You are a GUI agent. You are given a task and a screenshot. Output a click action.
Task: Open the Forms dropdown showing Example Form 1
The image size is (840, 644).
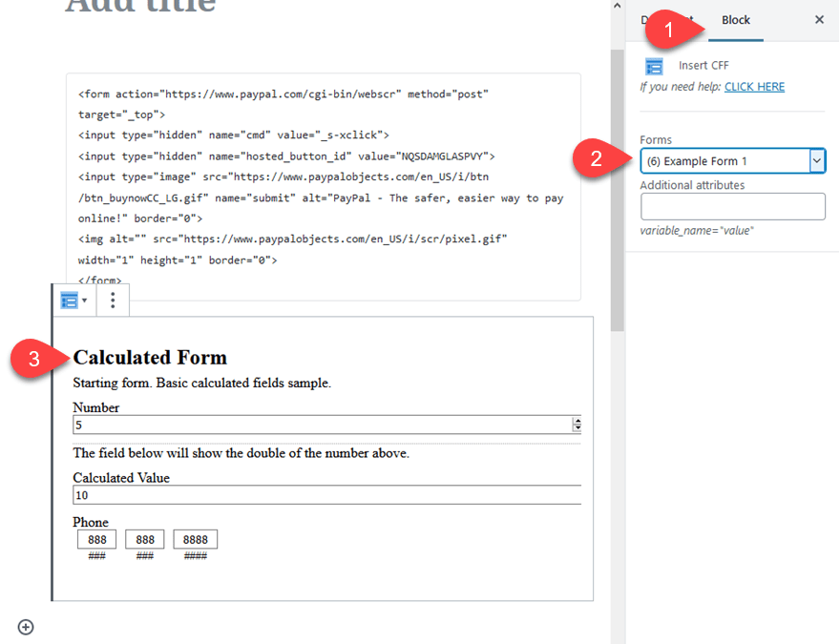tap(816, 160)
